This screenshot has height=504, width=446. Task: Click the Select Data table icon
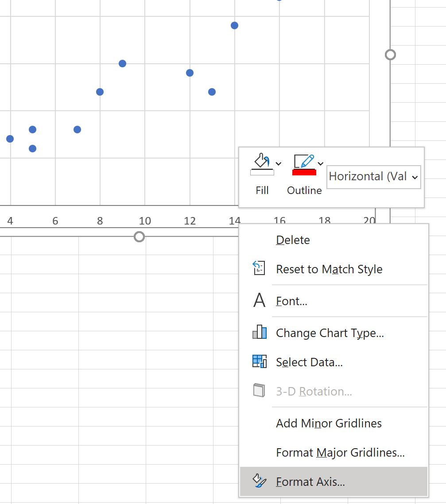pyautogui.click(x=260, y=362)
